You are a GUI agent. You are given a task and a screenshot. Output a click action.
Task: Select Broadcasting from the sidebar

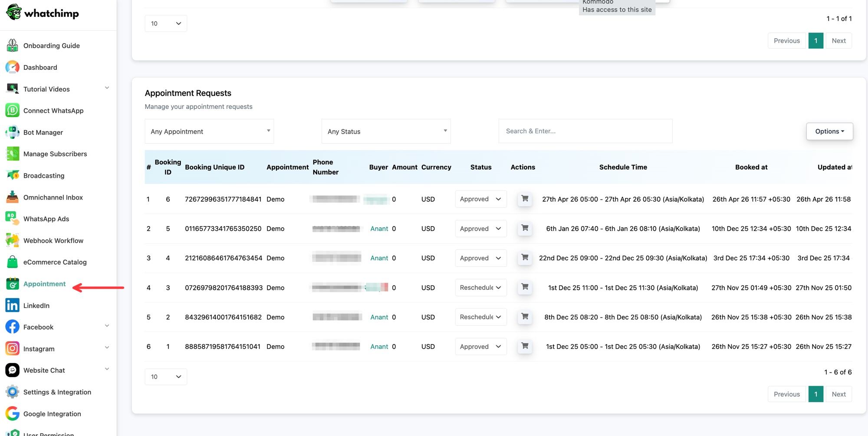pos(44,176)
